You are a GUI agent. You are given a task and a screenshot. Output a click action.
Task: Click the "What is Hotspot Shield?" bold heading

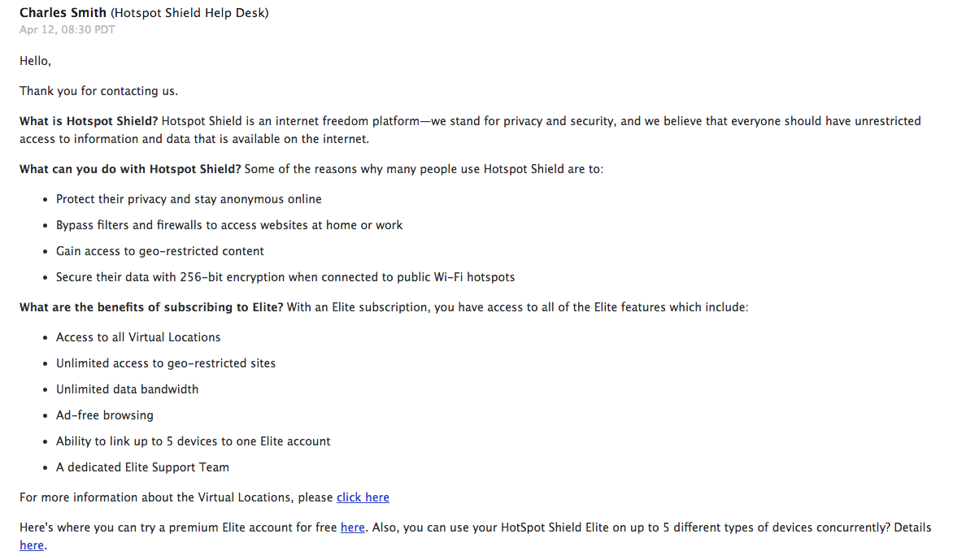pyautogui.click(x=89, y=121)
